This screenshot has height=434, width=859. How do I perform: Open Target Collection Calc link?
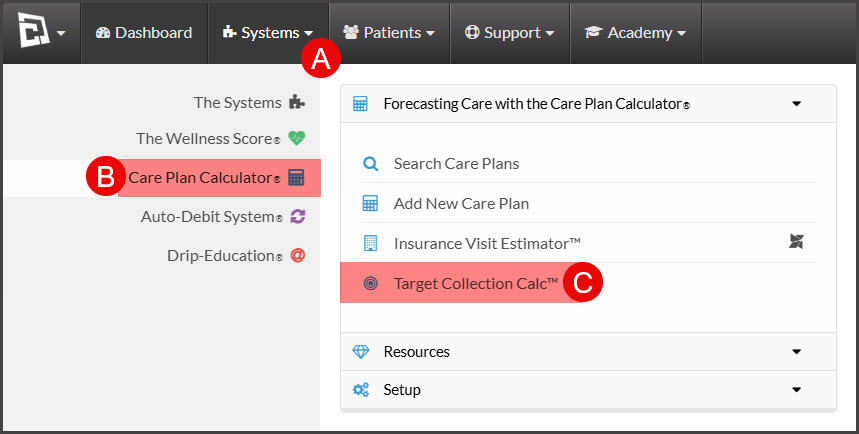click(476, 283)
